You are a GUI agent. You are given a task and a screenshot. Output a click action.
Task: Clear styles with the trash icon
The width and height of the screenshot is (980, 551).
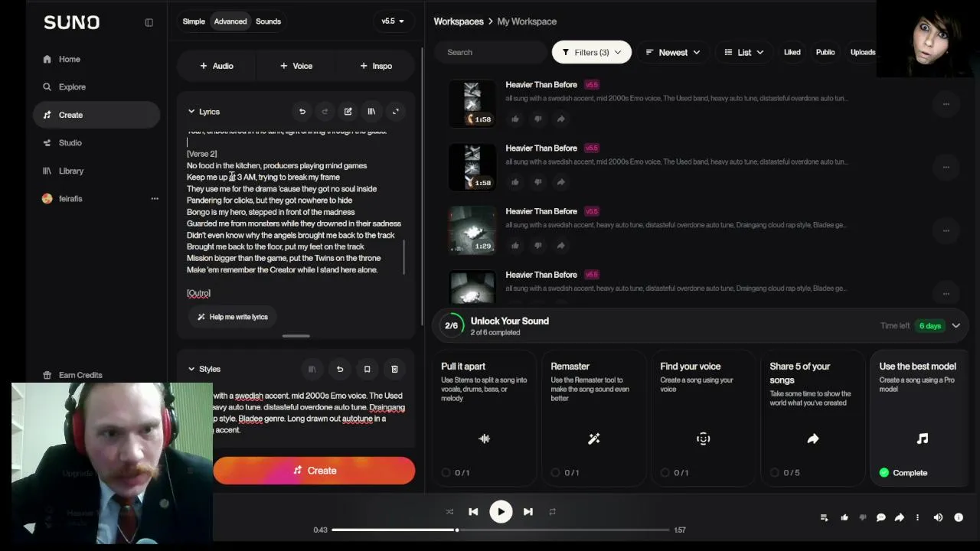(394, 370)
